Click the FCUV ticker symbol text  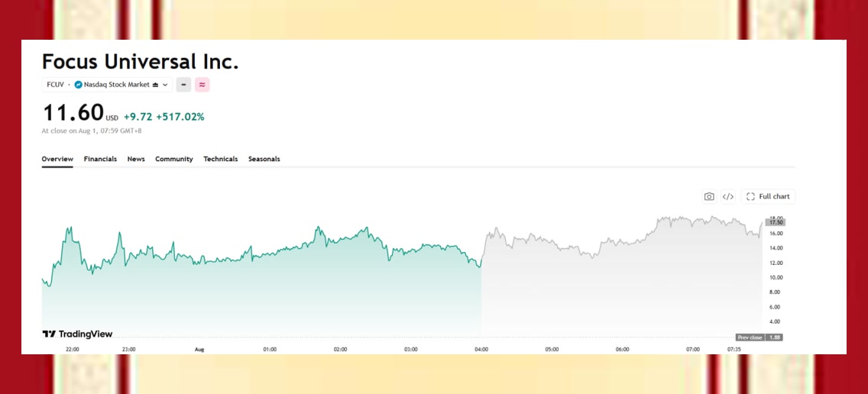[55, 85]
